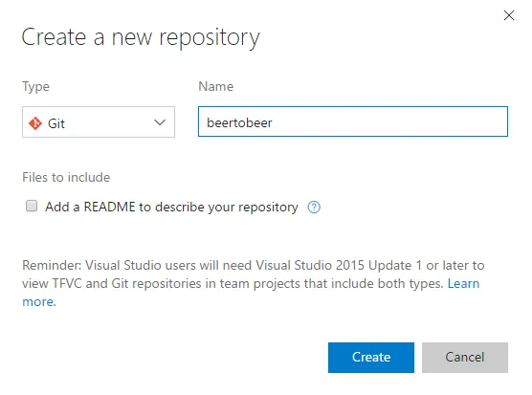This screenshot has height=395, width=532.
Task: Click the repository Name input field
Action: [x=353, y=121]
